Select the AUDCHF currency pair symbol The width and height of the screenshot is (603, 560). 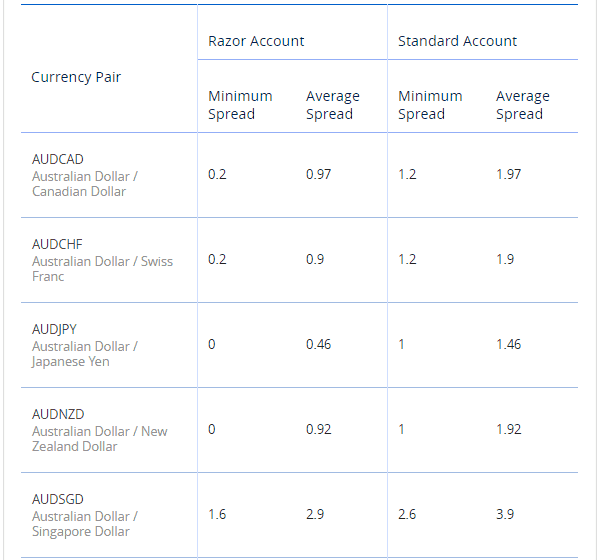coord(57,244)
